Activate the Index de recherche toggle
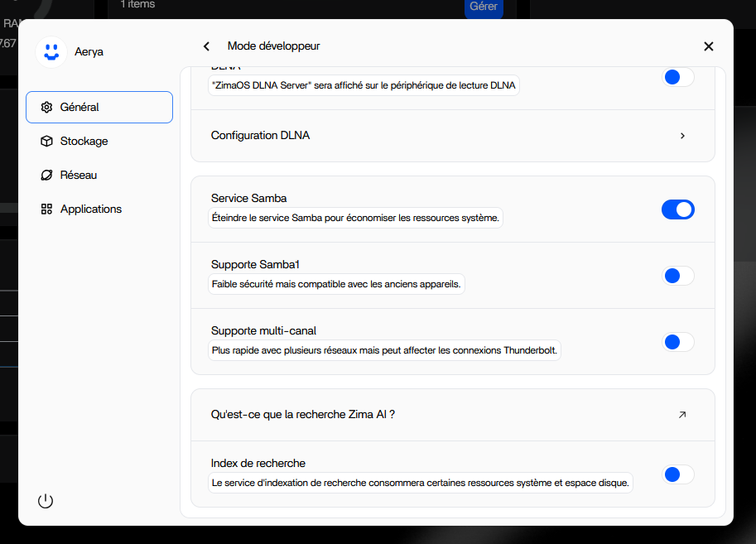This screenshot has width=756, height=544. pyautogui.click(x=678, y=474)
